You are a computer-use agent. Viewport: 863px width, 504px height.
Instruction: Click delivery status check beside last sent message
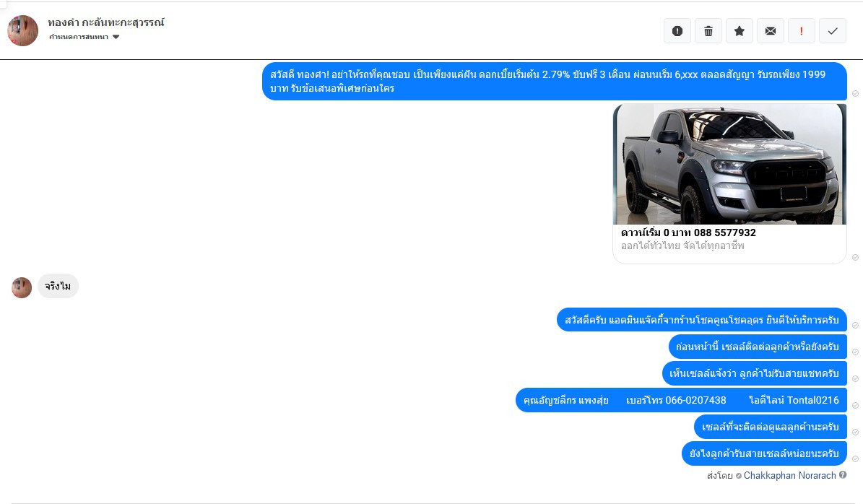click(x=855, y=459)
